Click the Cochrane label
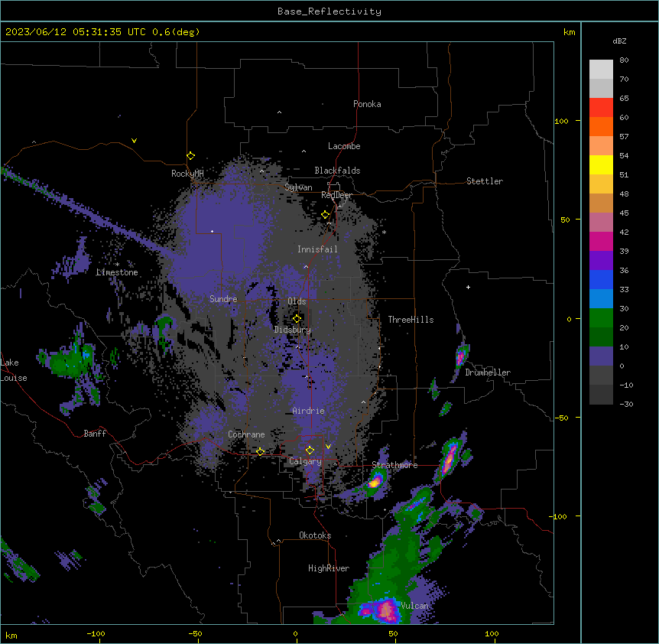 246,434
